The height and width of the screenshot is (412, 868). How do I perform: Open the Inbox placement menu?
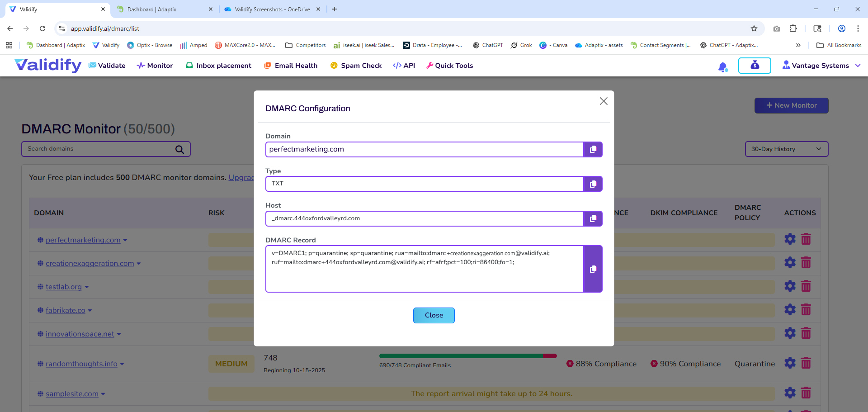[219, 66]
